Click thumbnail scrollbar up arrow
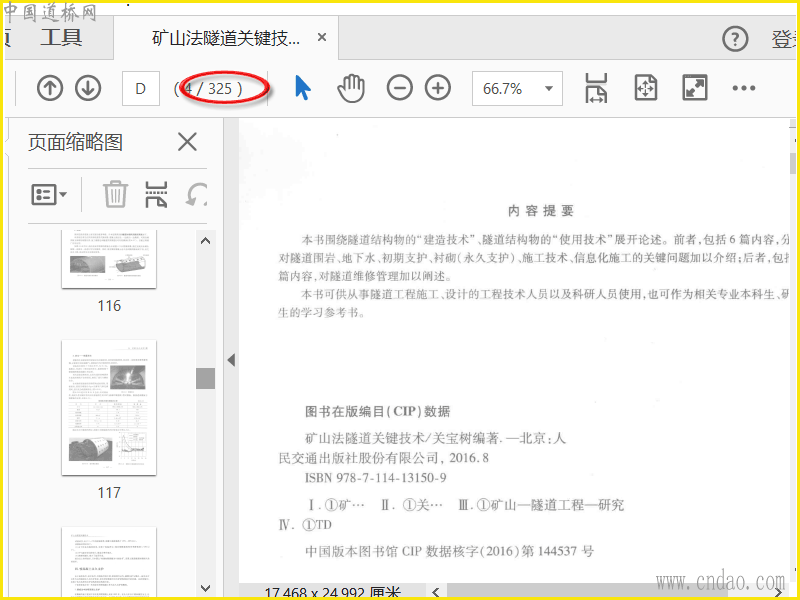800x600 pixels. pyautogui.click(x=206, y=241)
